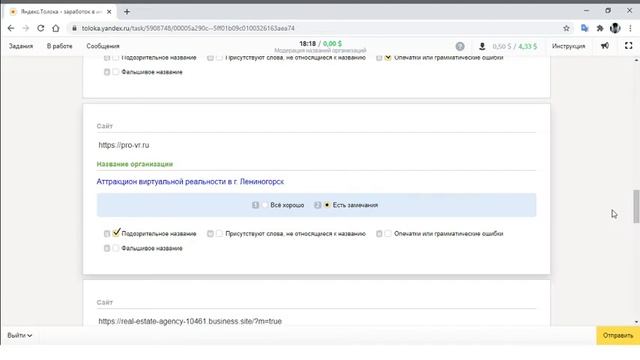Uncheck "Подозрительное название" for pro-vr.ru
The height and width of the screenshot is (360, 640).
(x=116, y=233)
